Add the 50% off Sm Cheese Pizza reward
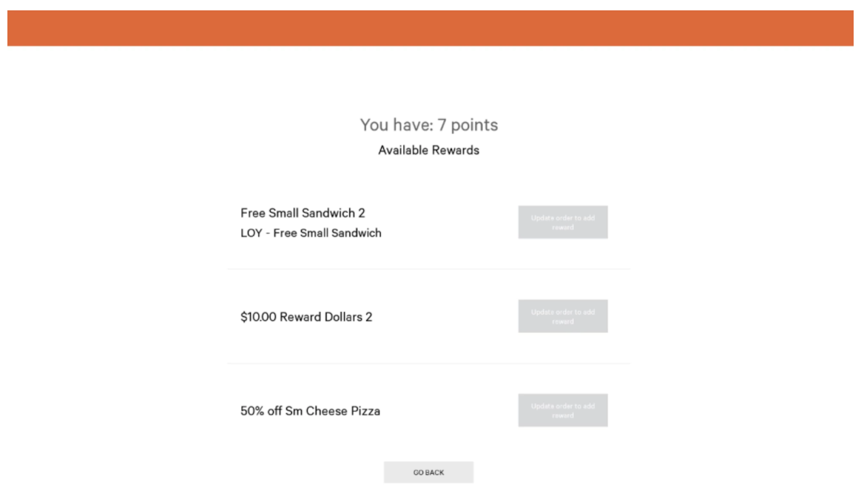The height and width of the screenshot is (504, 864). click(564, 409)
